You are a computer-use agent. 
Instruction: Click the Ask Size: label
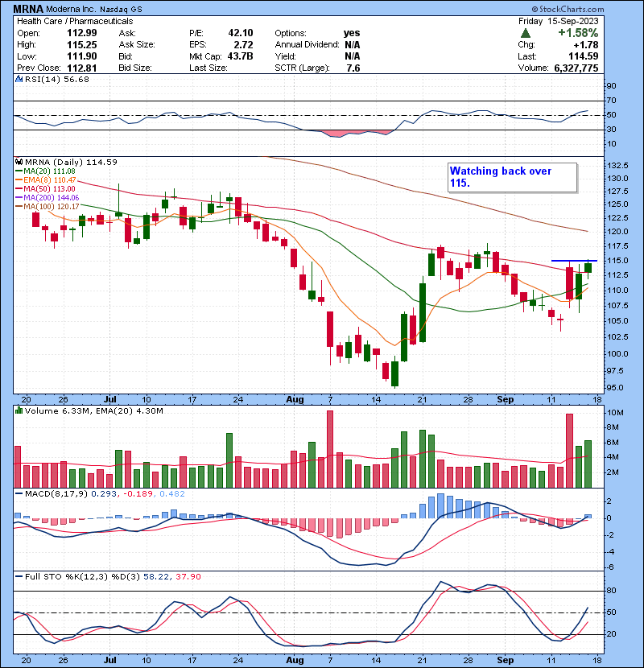[137, 45]
